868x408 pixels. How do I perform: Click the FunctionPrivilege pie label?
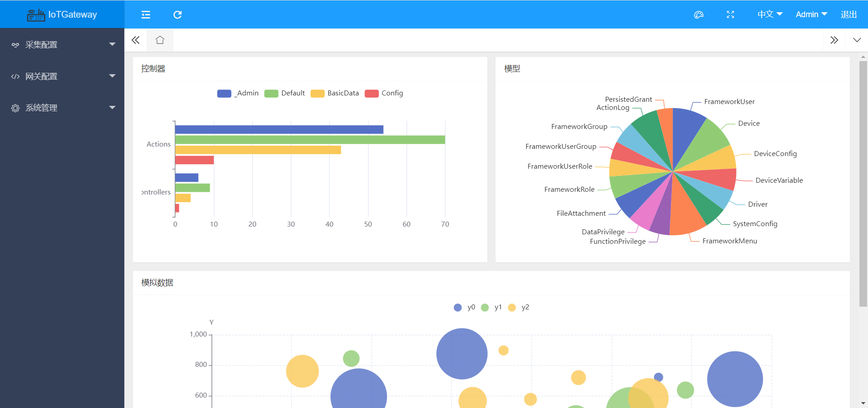(618, 242)
